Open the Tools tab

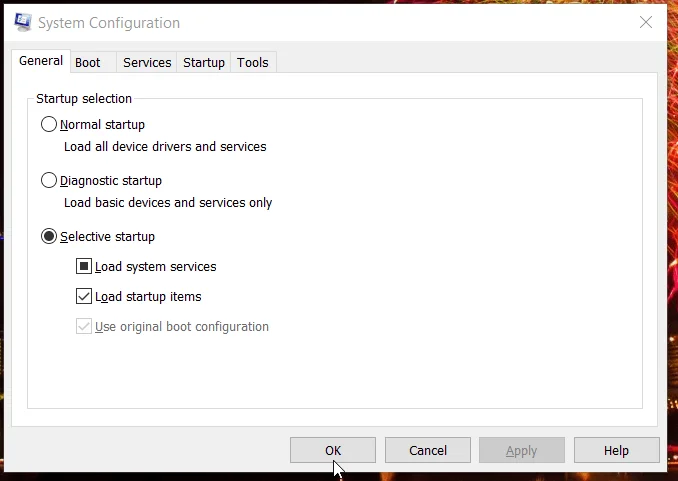pos(253,63)
